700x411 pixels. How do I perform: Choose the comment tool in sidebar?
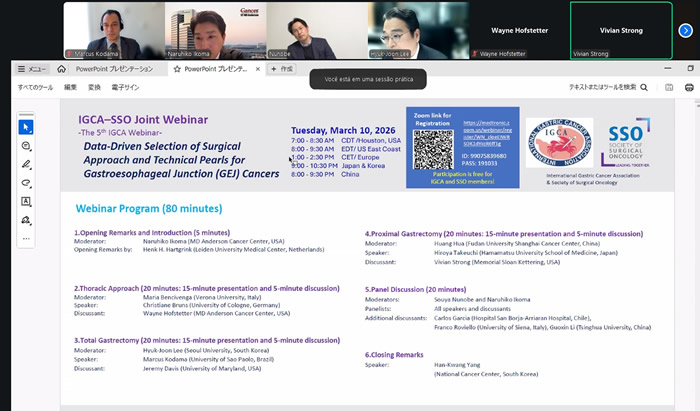click(x=26, y=146)
